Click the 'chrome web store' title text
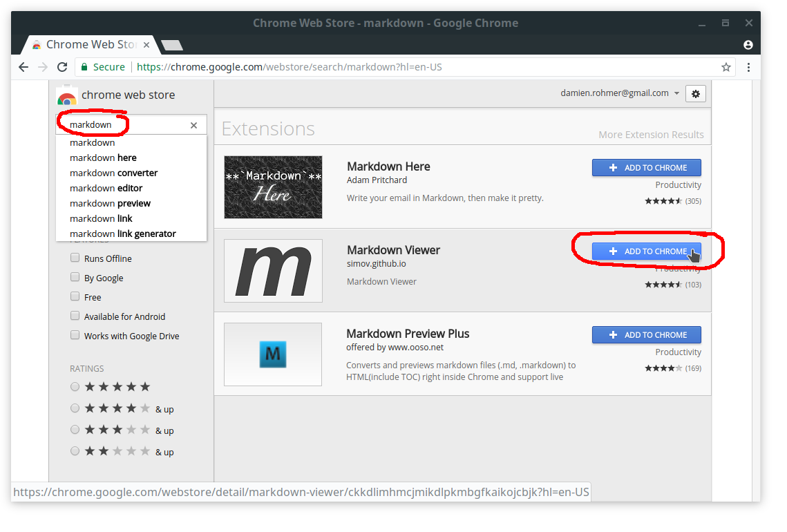 [x=129, y=95]
